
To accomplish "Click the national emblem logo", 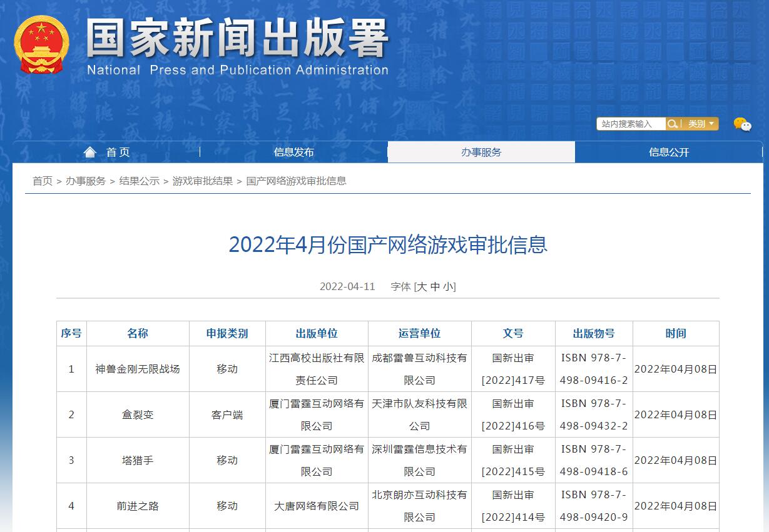I will click(x=41, y=44).
